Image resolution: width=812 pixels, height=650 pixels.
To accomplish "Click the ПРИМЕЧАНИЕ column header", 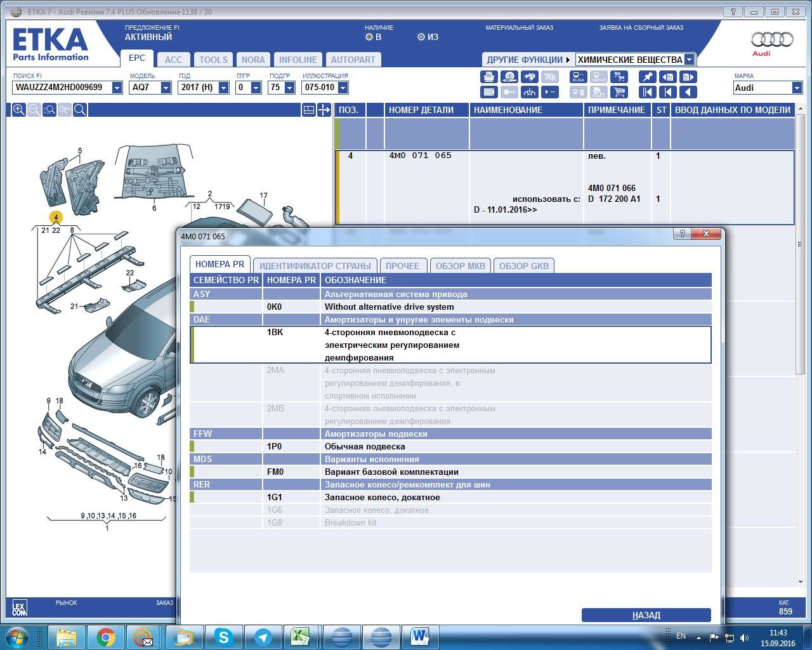I will coord(617,110).
